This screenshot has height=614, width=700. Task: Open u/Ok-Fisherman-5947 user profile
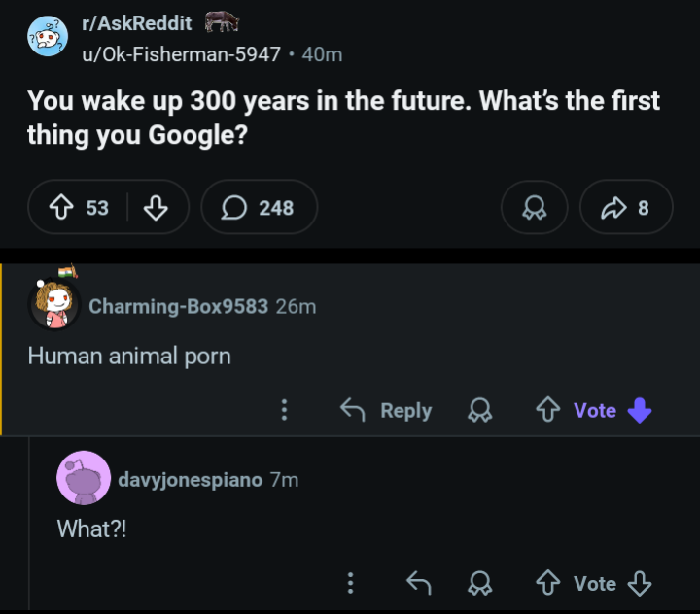point(181,54)
